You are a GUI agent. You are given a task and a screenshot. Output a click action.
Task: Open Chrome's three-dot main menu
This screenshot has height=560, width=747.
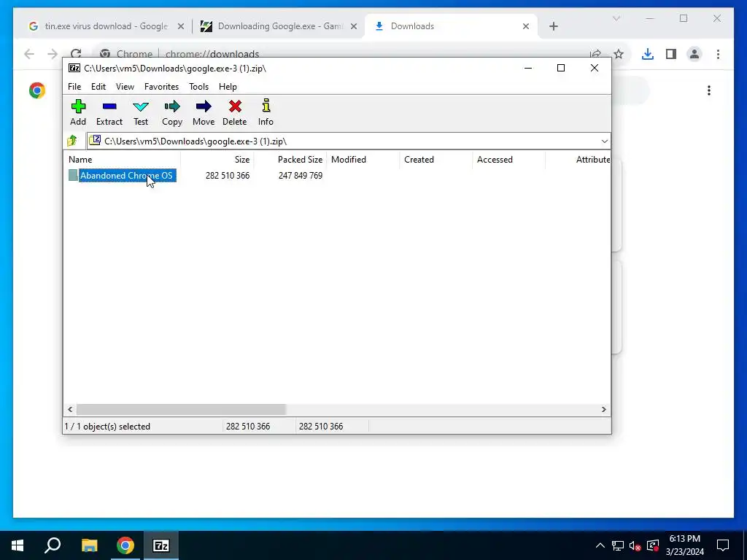pos(718,54)
